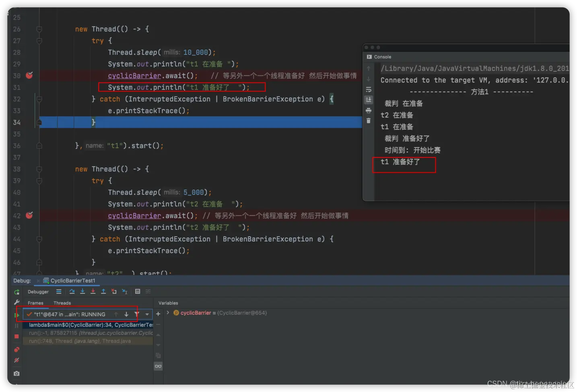
Task: Pause the running program
Action: coord(16,326)
